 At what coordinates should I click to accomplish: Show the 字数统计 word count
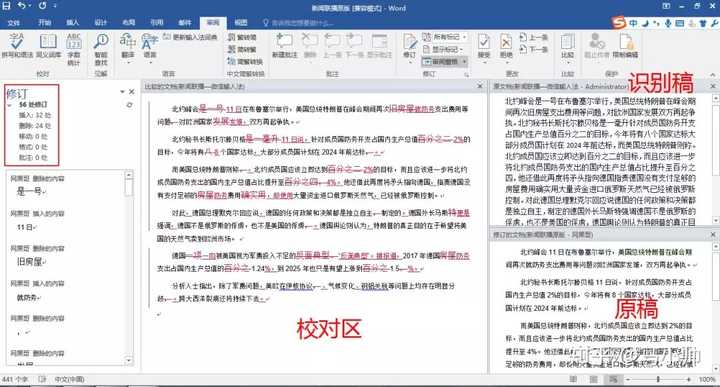(73, 49)
